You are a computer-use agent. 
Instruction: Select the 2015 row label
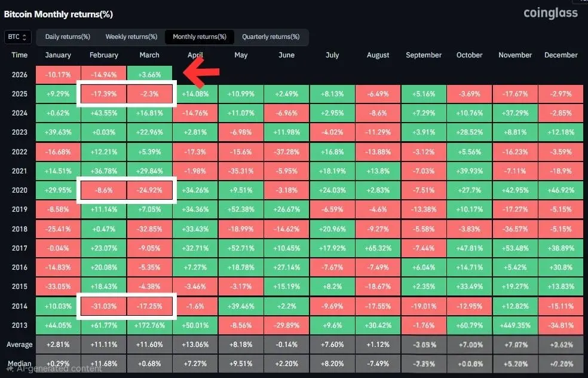tap(20, 286)
